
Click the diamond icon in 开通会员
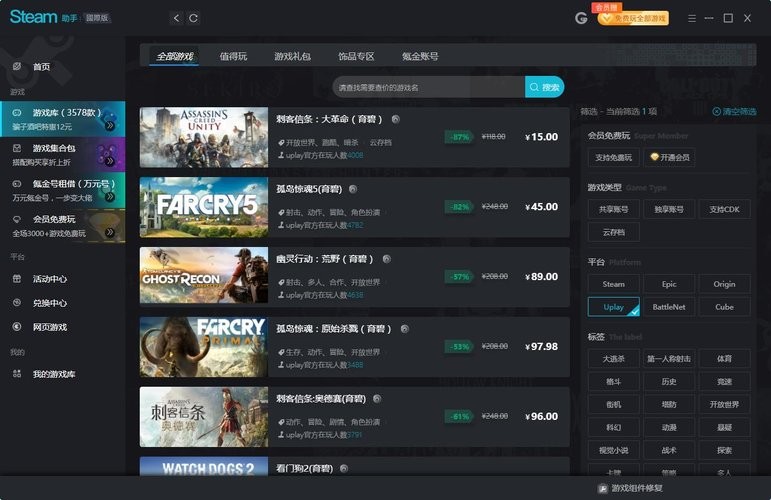point(654,157)
